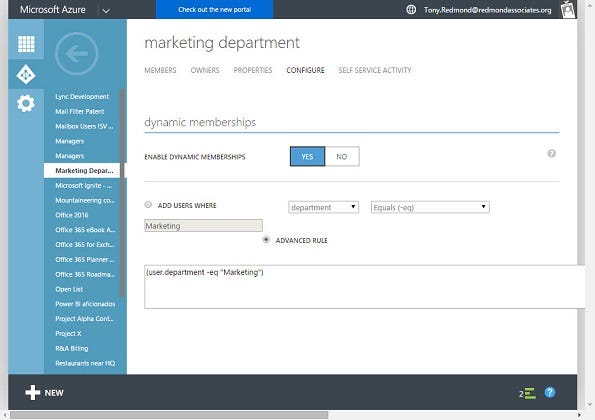Click the globe language icon
This screenshot has width=595, height=420.
click(x=411, y=9)
